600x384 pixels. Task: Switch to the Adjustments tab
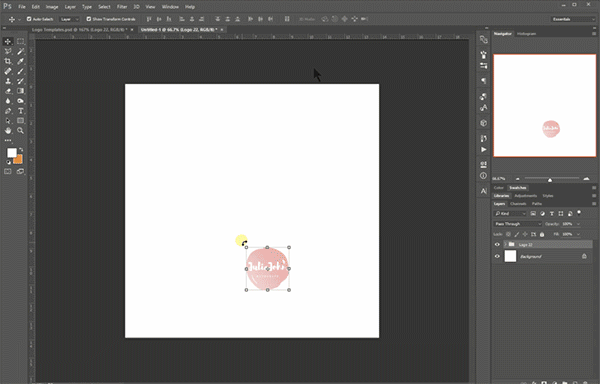click(x=525, y=196)
